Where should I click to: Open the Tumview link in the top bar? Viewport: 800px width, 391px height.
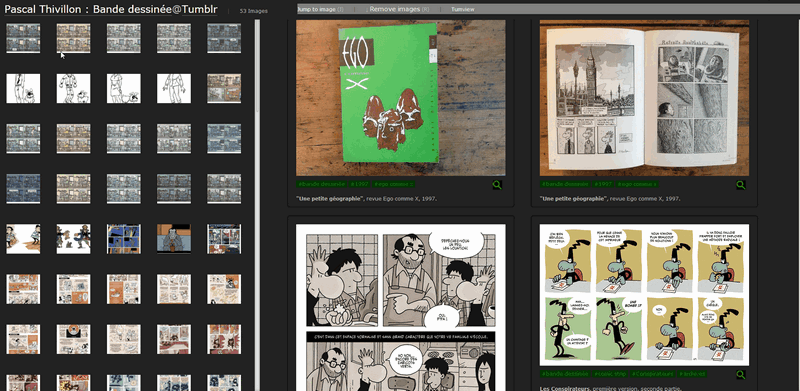pyautogui.click(x=462, y=9)
